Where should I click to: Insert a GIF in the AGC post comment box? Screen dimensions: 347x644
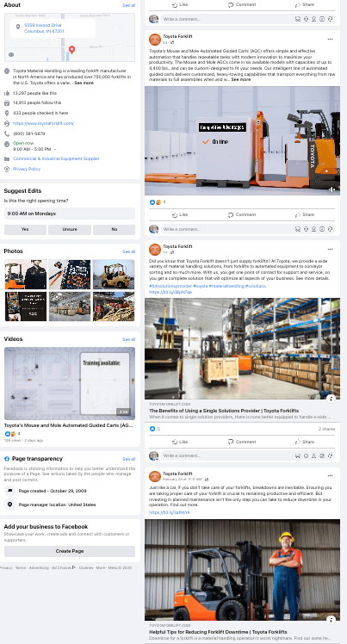(322, 229)
